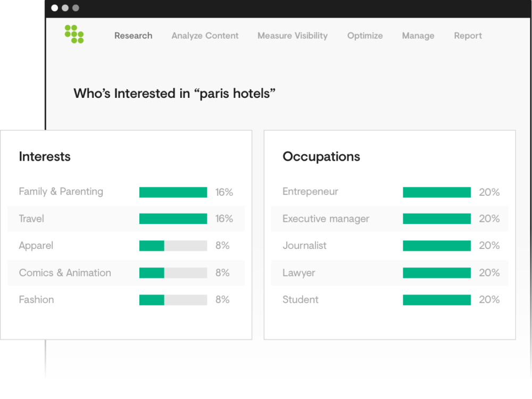Image resolution: width=532 pixels, height=399 pixels.
Task: Select the Travel interest label
Action: click(31, 219)
